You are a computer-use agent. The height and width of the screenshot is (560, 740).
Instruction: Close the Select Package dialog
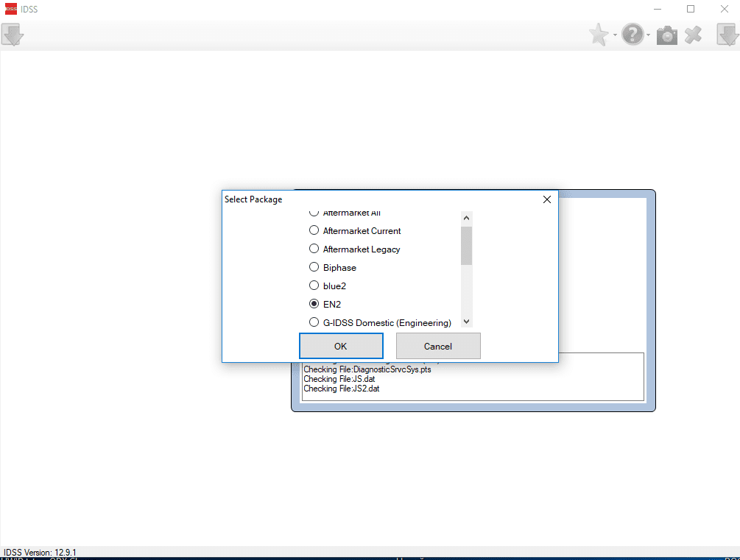tap(546, 199)
